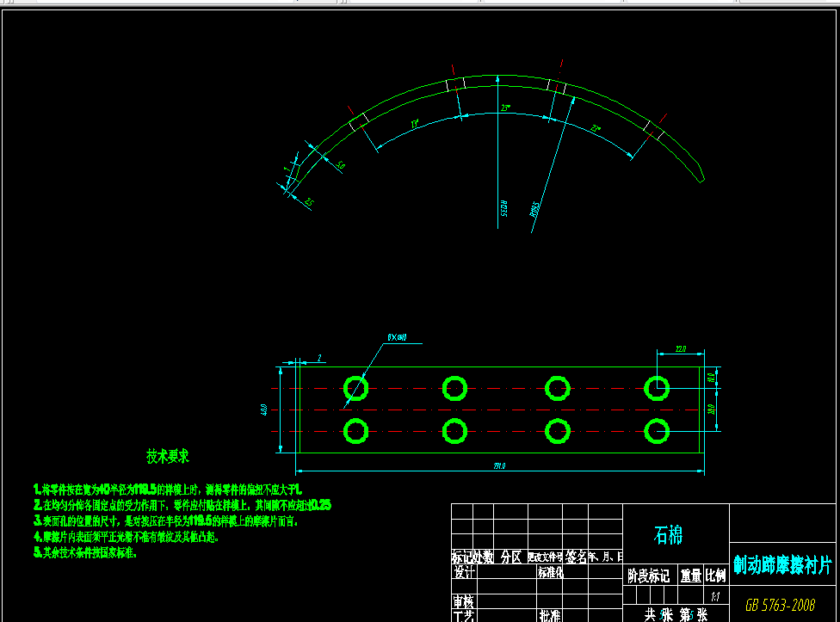The image size is (840, 622).
Task: Click the 设计 cell in title block
Action: click(x=464, y=572)
